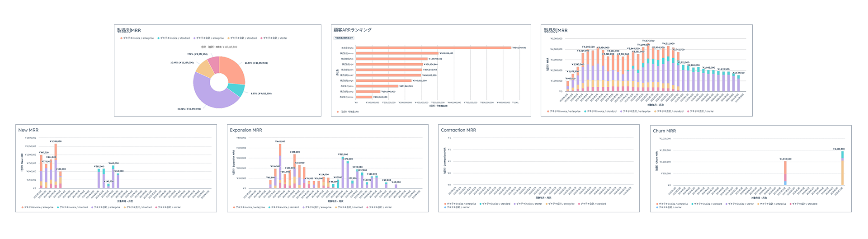
Task: Toggle ゲキテキinvoice / standard legend in Expansion MRR
Action: [284, 207]
